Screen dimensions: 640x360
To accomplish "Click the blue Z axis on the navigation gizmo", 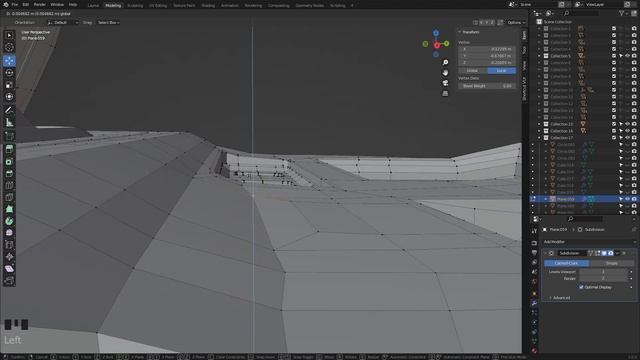I will [x=436, y=33].
